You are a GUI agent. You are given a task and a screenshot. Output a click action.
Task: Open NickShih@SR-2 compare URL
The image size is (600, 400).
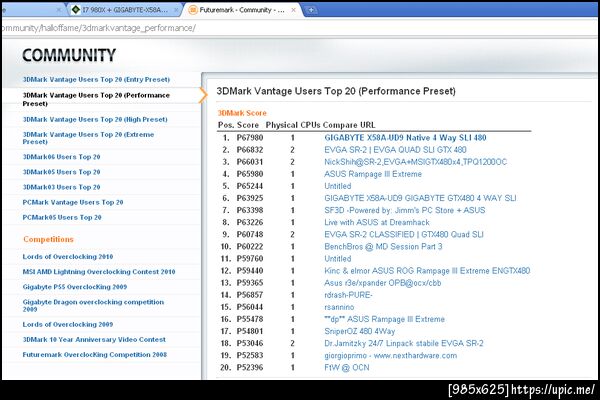coord(416,162)
